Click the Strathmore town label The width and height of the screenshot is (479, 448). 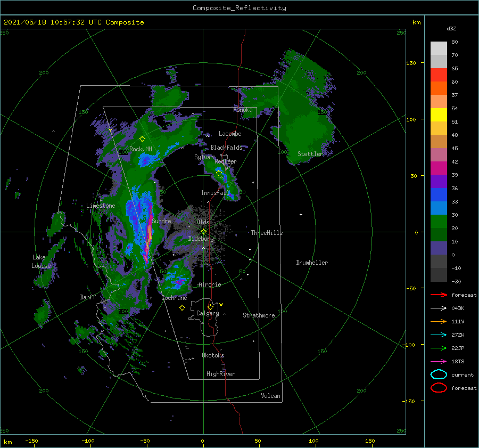[259, 315]
